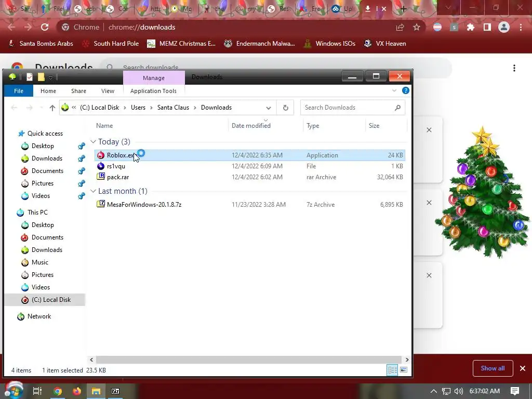This screenshot has height=399, width=532.
Task: Expand the address bar history dropdown
Action: coord(269,108)
